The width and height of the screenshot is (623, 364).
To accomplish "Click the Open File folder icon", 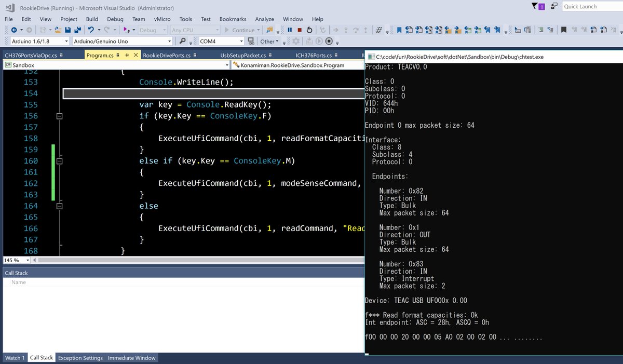I will click(58, 30).
